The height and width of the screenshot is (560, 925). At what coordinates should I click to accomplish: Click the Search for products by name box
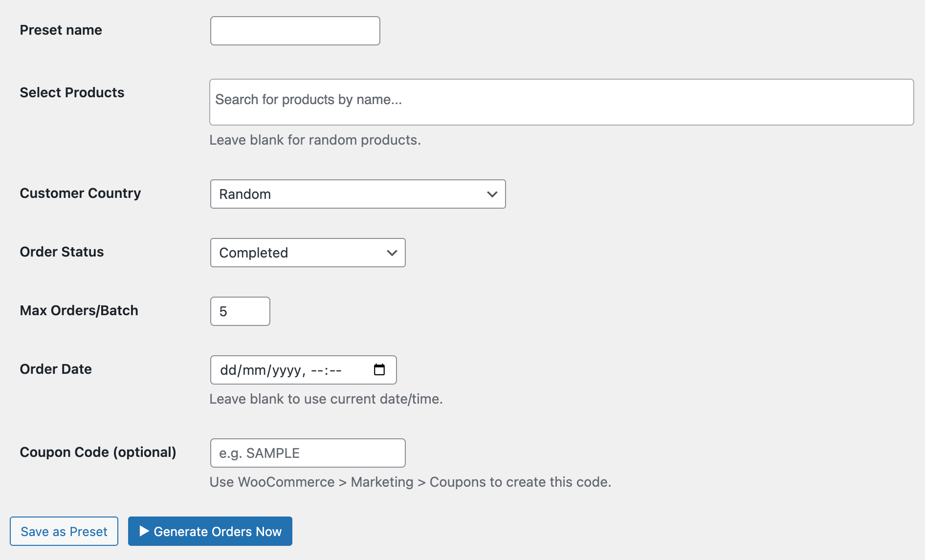click(x=561, y=102)
